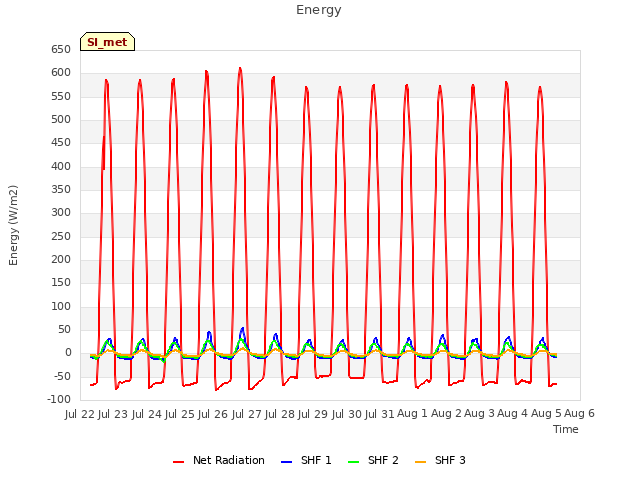Click the Aug 1 x-axis tick label
Viewport: 640px width, 480px height.
pyautogui.click(x=412, y=414)
